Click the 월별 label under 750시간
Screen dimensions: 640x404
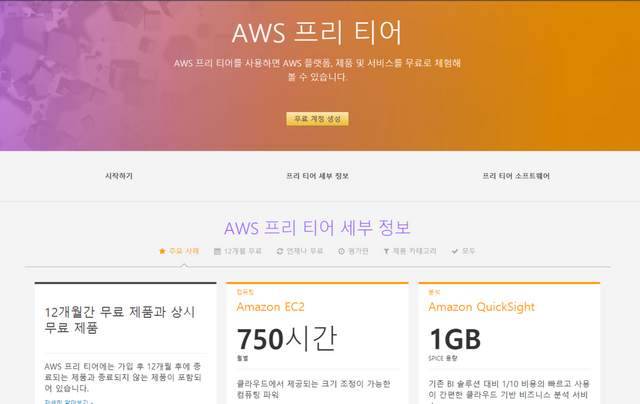tap(242, 358)
